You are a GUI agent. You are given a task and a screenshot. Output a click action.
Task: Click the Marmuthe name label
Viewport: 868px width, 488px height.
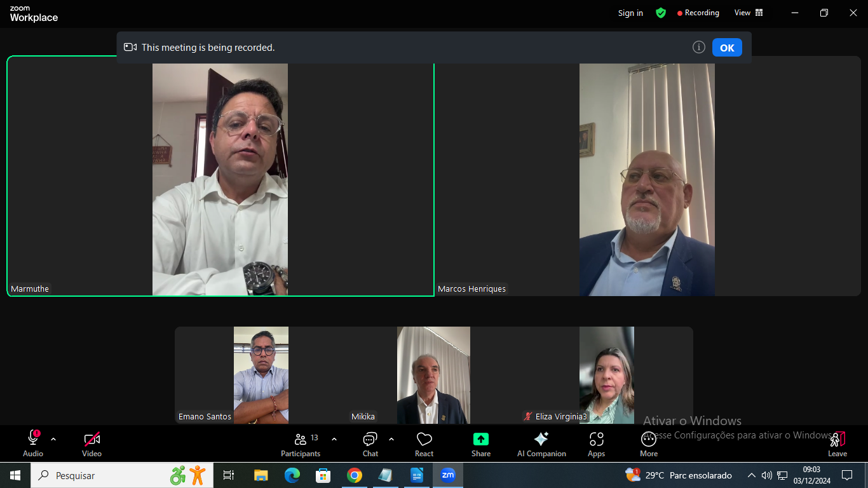click(x=30, y=288)
